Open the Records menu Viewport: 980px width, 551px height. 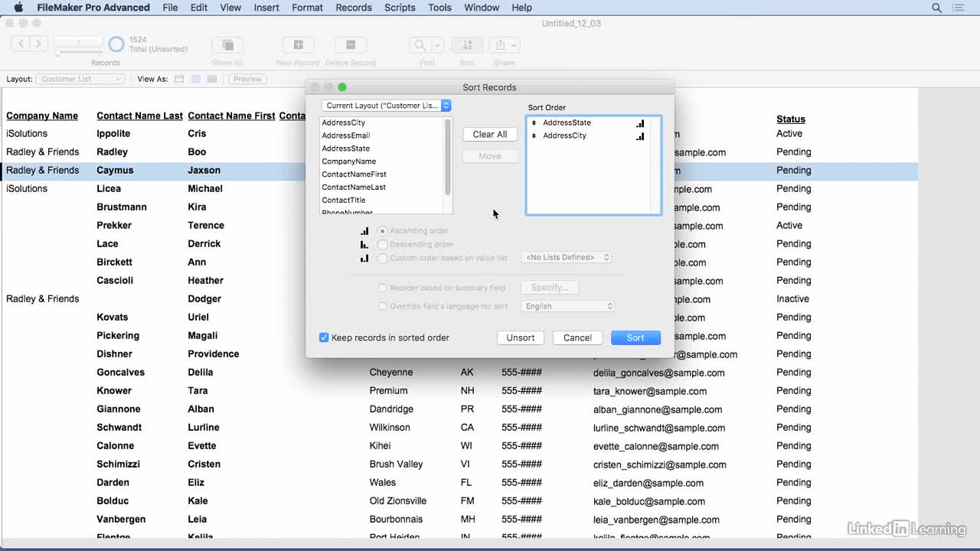354,8
